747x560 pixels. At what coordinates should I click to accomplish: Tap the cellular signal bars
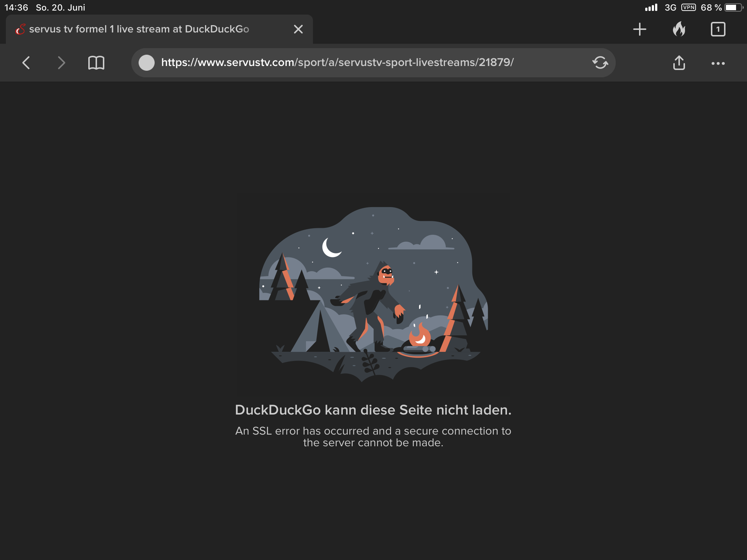point(651,7)
